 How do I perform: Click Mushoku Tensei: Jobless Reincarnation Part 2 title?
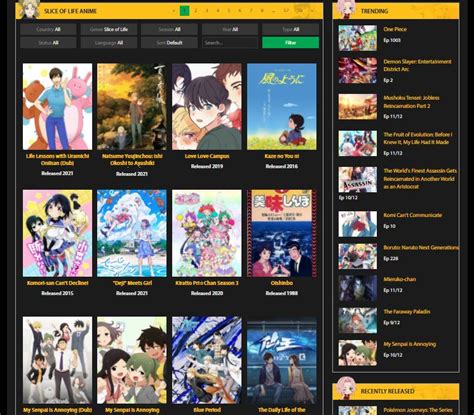[x=411, y=102]
